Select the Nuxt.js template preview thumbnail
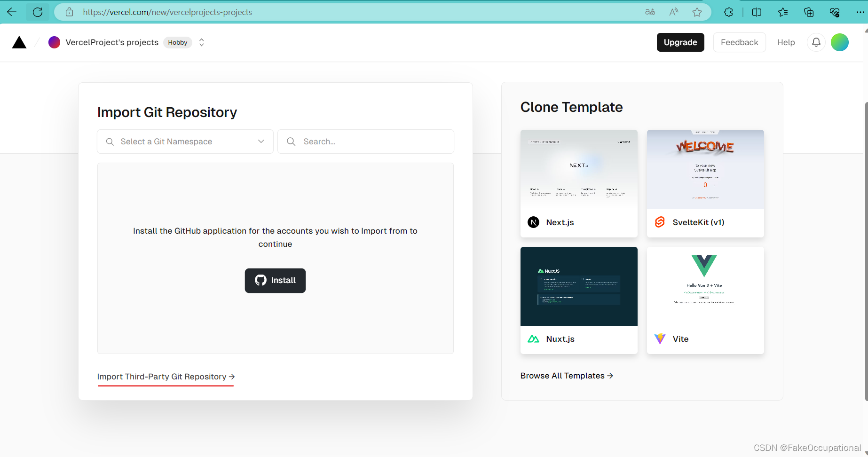Viewport: 868px width, 457px height. point(579,286)
